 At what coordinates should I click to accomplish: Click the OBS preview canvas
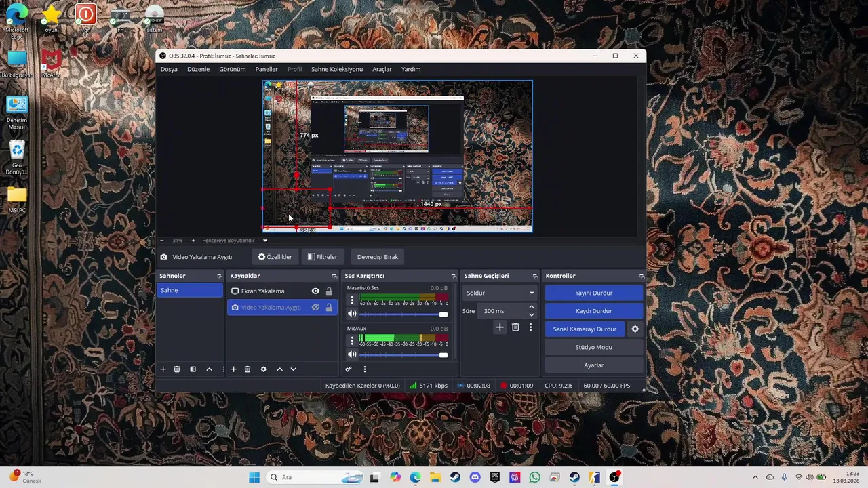[397, 157]
